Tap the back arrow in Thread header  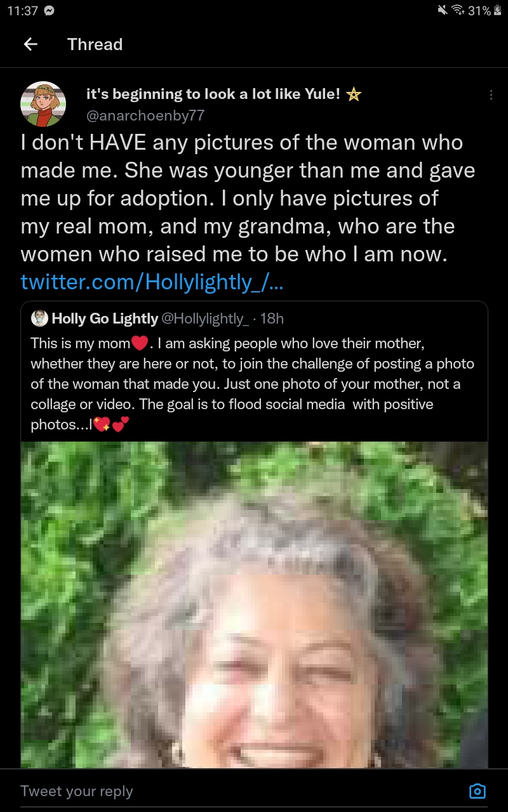(x=30, y=44)
